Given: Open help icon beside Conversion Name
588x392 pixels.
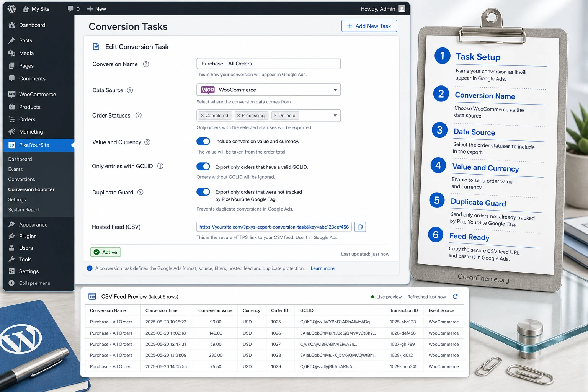Looking at the screenshot, I should point(146,64).
